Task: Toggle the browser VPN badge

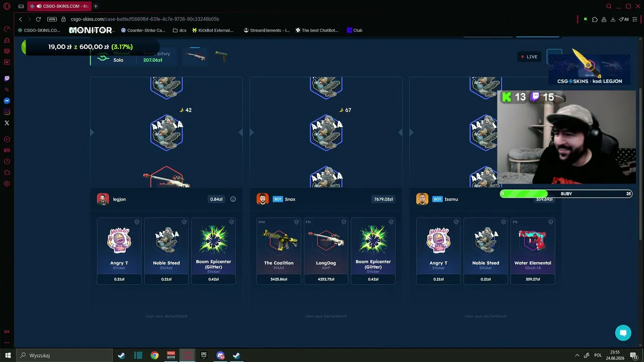Action: (52, 19)
